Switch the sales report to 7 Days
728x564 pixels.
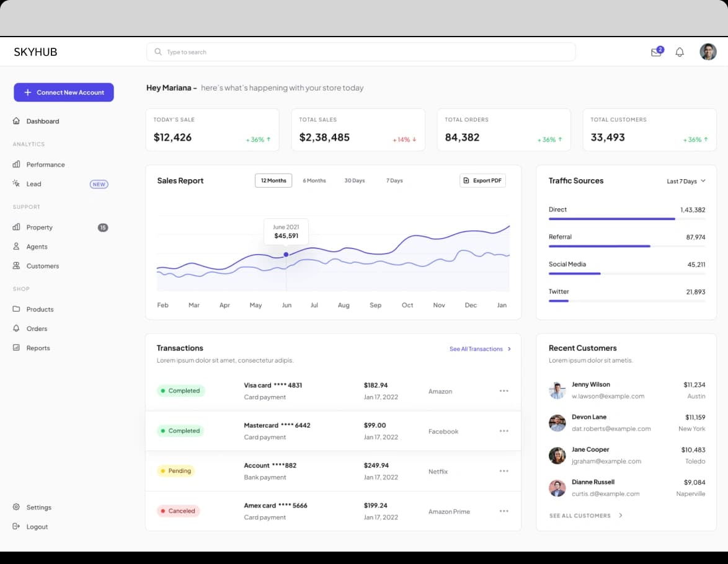[394, 180]
